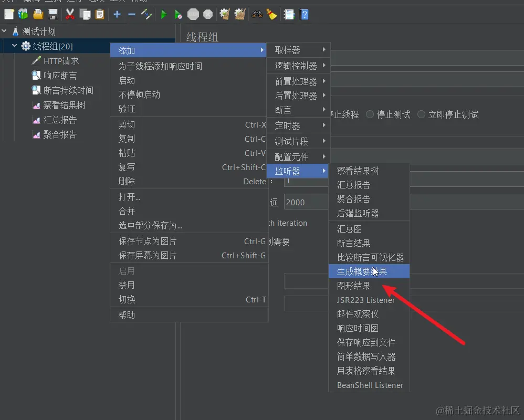Expand the 逻辑控制器 submenu

coord(298,65)
